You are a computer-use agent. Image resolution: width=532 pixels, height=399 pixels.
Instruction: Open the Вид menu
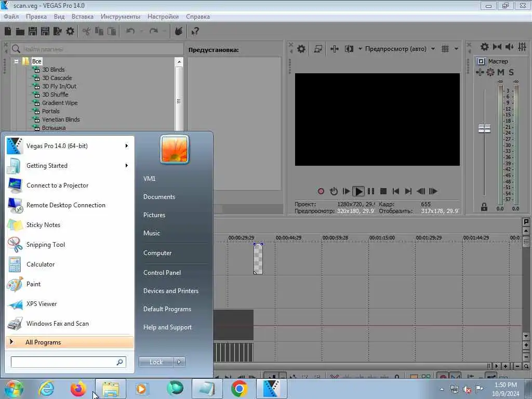[59, 17]
